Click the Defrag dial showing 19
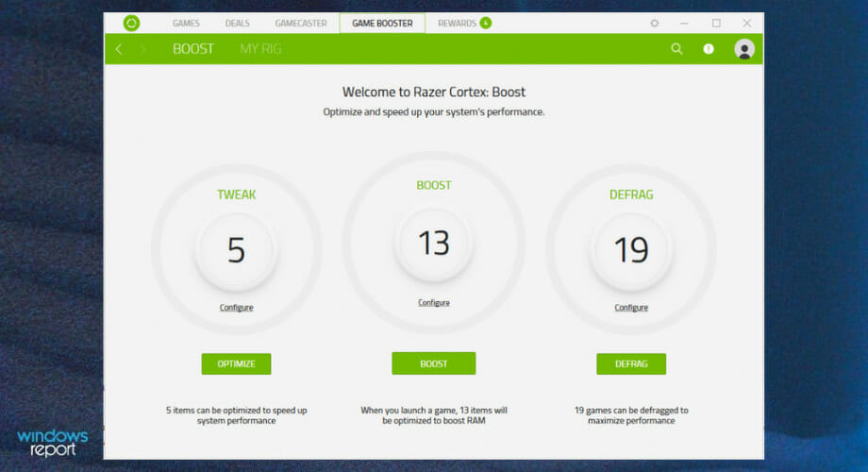 tap(631, 250)
